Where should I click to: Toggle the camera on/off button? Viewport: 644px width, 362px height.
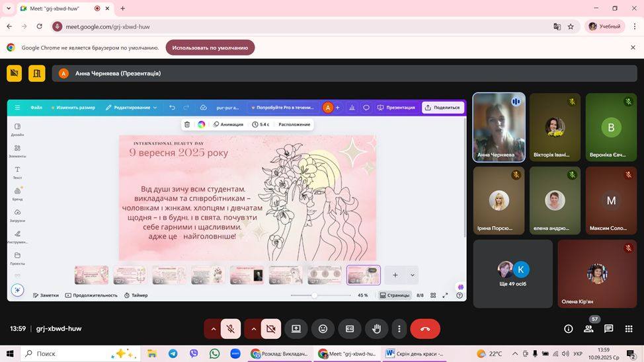coord(270,328)
